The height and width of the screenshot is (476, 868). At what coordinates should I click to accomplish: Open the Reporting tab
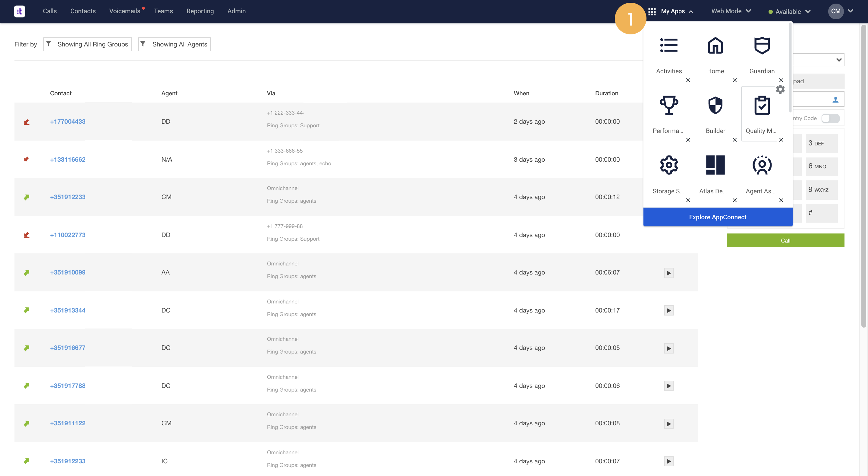[200, 11]
